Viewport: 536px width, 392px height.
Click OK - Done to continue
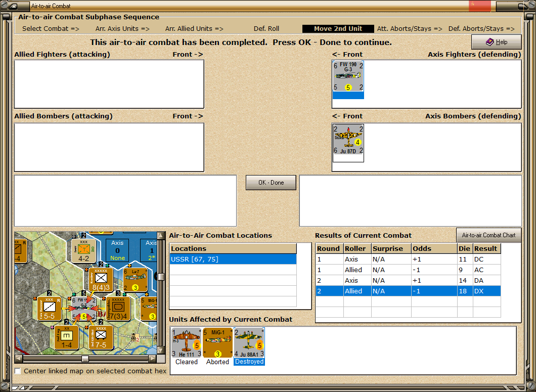tap(271, 183)
